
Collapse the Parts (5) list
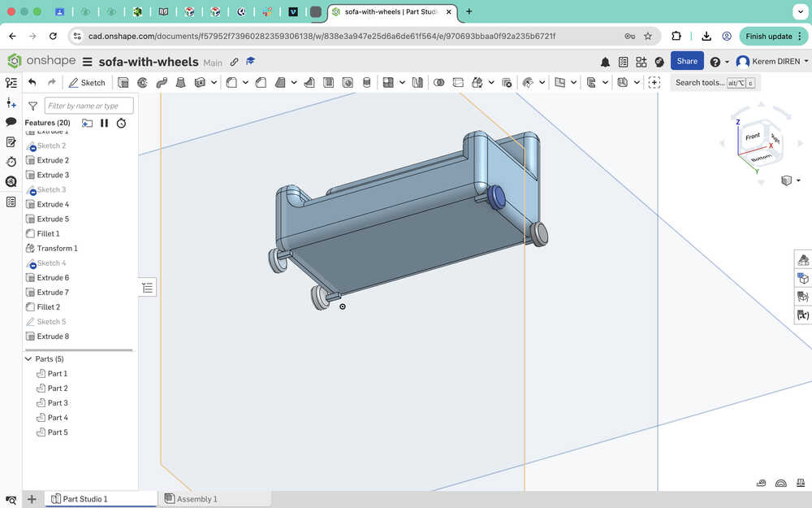[28, 358]
